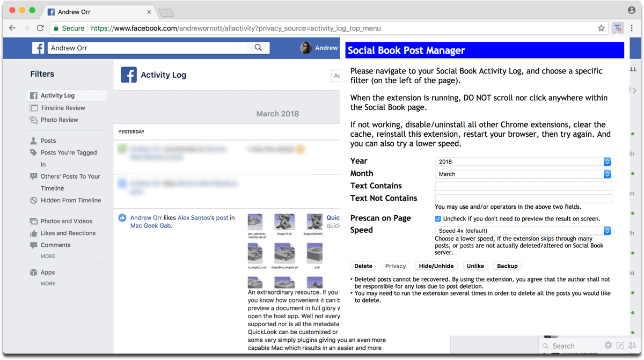Click the Text Not Contains input field
Image resolution: width=644 pixels, height=360 pixels.
point(523,199)
